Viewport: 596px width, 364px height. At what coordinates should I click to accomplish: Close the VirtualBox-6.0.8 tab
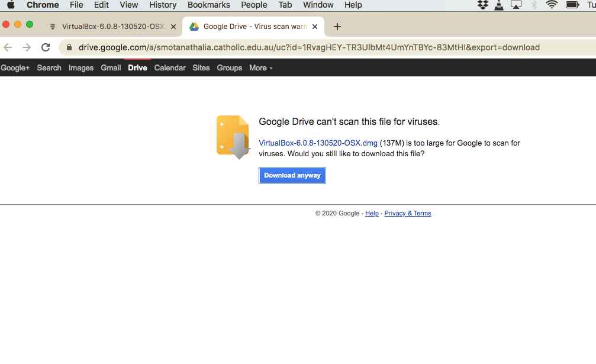pos(173,27)
